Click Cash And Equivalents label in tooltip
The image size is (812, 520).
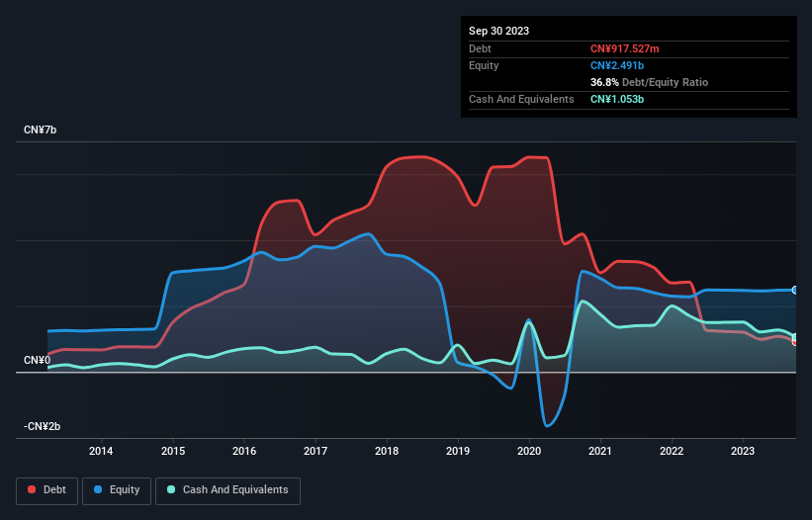[x=521, y=99]
